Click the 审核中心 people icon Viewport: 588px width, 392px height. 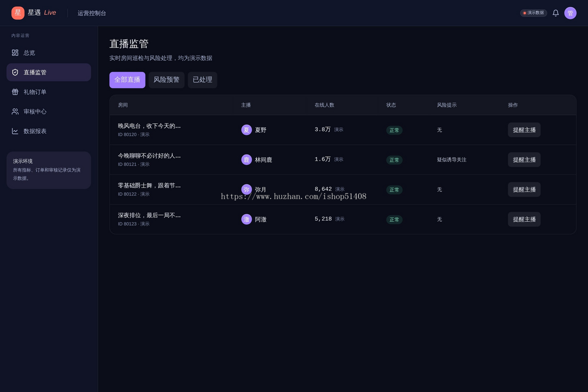(x=15, y=111)
